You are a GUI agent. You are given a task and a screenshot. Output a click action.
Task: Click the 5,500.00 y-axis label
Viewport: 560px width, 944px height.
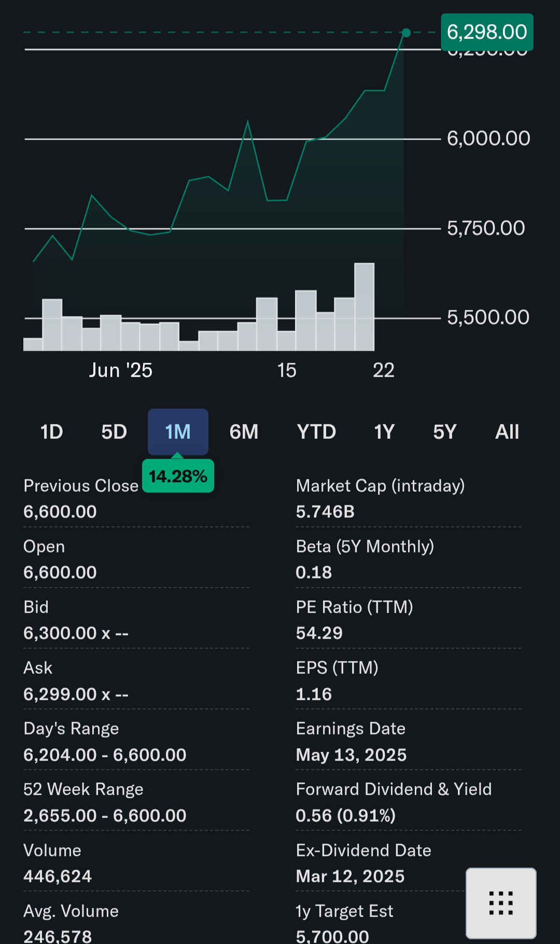[488, 317]
